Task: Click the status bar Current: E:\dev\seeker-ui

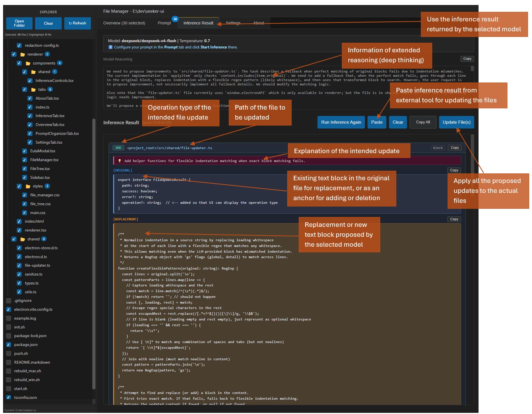Action: [20, 410]
